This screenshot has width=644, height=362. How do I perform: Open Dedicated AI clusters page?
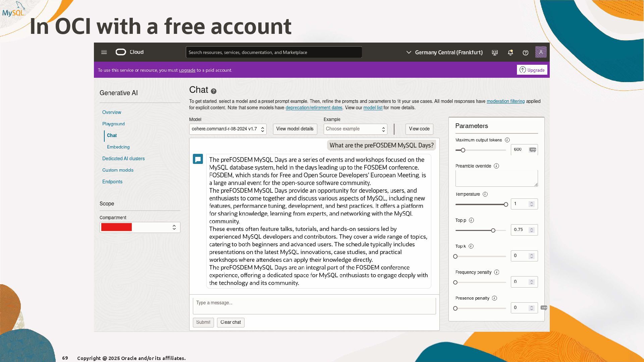coord(123,159)
